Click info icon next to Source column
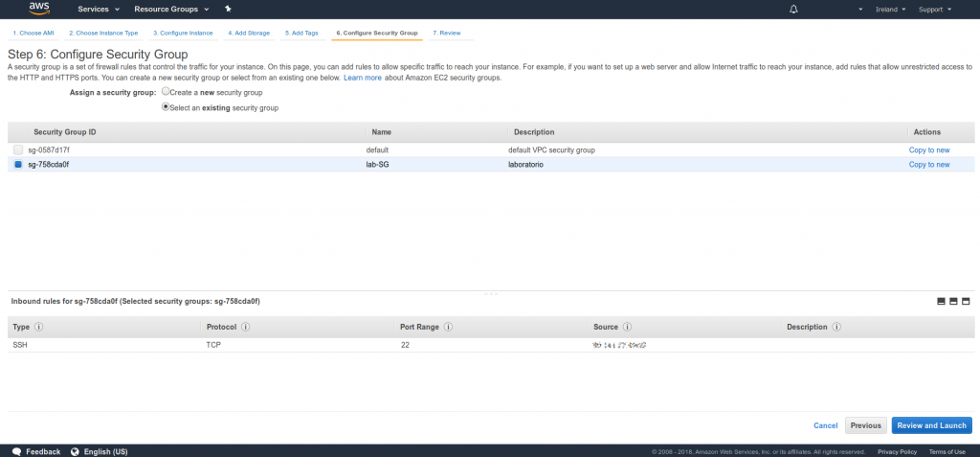This screenshot has height=457, width=980. click(x=626, y=327)
